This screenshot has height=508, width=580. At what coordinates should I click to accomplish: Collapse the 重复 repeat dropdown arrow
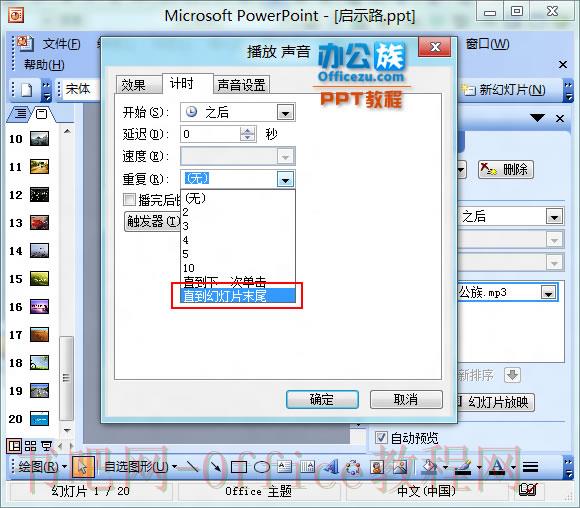click(x=285, y=179)
